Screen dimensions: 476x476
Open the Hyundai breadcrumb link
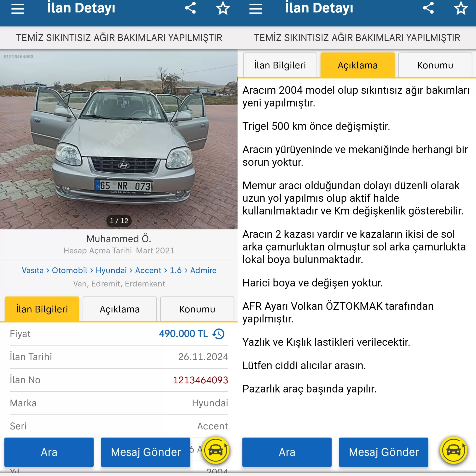click(111, 270)
